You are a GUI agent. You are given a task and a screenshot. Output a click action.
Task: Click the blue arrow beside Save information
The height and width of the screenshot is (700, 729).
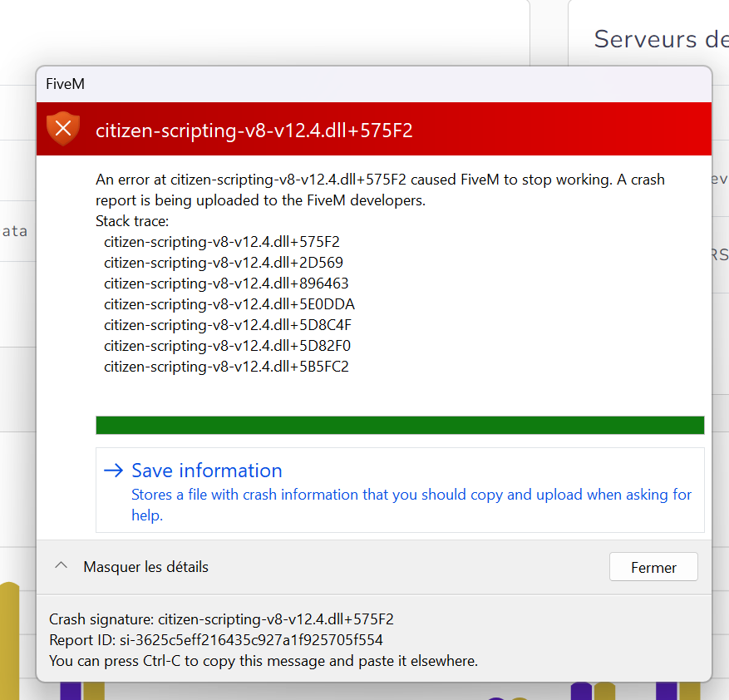pos(113,471)
